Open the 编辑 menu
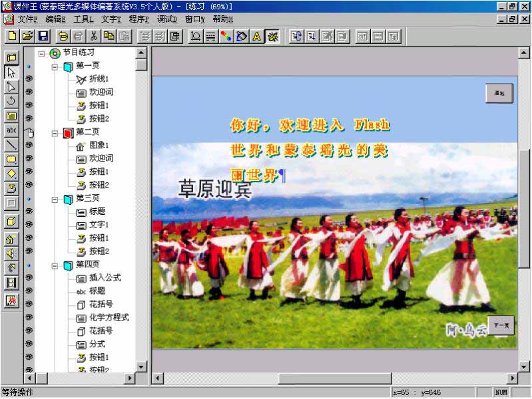Viewport: 532px width, 399px height. click(55, 19)
